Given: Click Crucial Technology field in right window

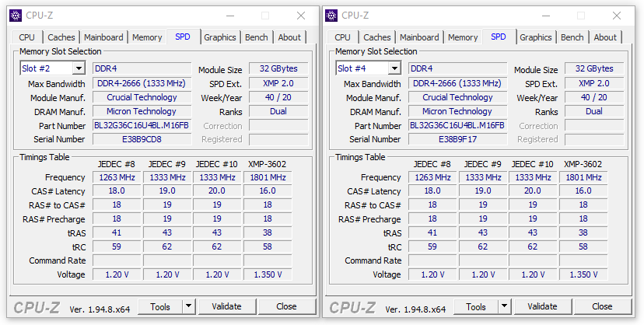Looking at the screenshot, I should (458, 97).
